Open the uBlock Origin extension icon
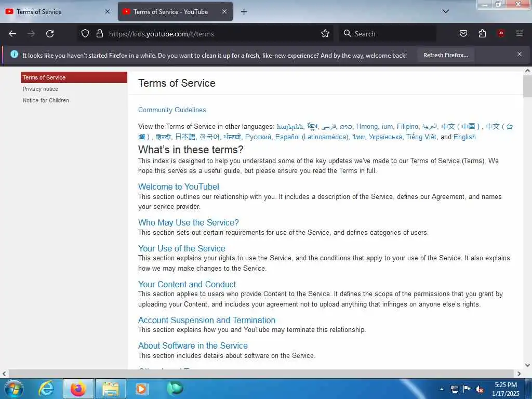Image resolution: width=532 pixels, height=399 pixels. click(x=501, y=33)
